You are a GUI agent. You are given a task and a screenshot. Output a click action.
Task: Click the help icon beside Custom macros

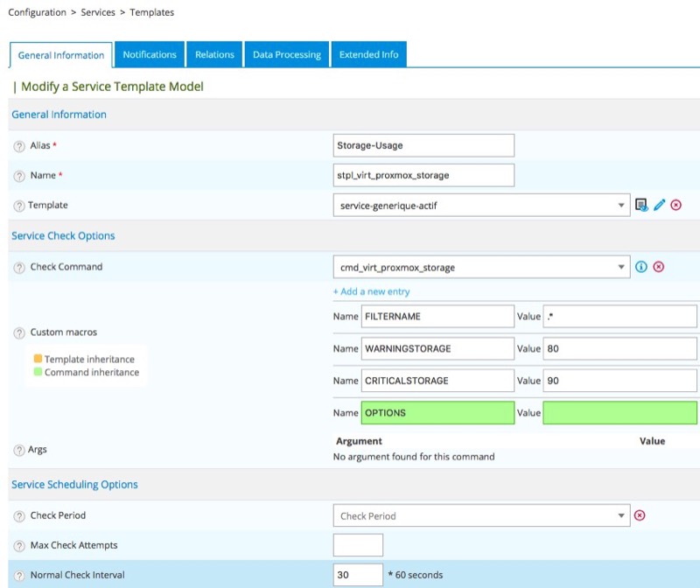pos(19,332)
